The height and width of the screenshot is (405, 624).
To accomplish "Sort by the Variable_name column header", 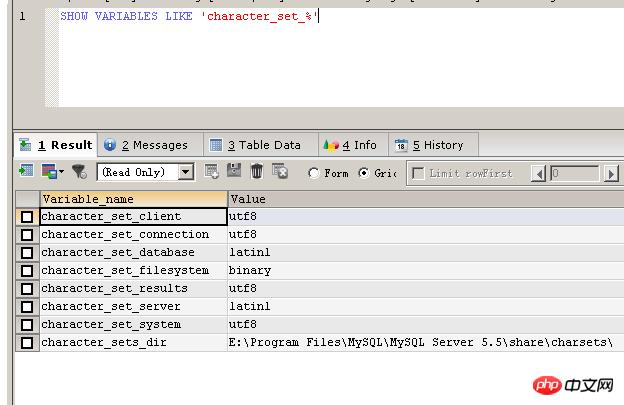I will click(134, 199).
